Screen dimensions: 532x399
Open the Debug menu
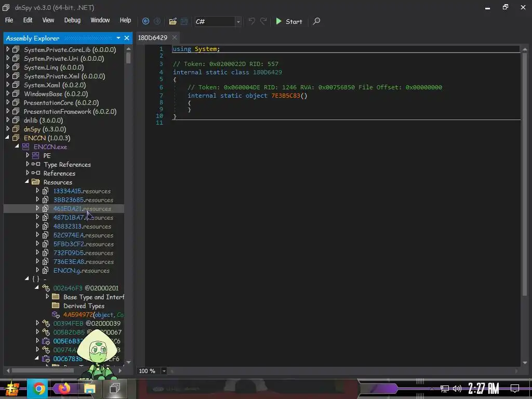coord(72,20)
